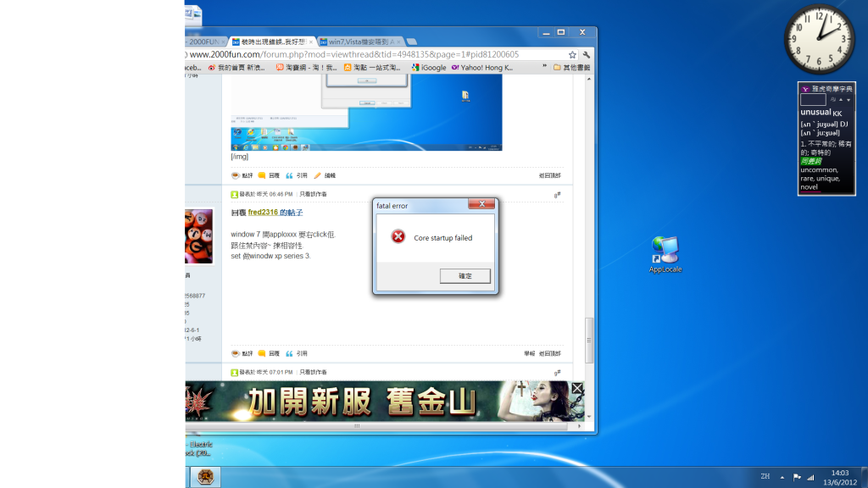868x488 pixels.
Task: Open the iGoogle bookmark
Action: coord(429,68)
